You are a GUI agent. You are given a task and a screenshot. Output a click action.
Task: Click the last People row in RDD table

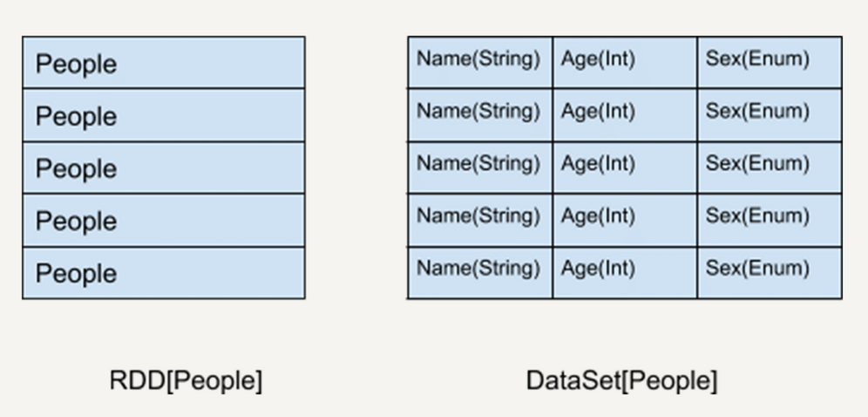click(x=163, y=272)
